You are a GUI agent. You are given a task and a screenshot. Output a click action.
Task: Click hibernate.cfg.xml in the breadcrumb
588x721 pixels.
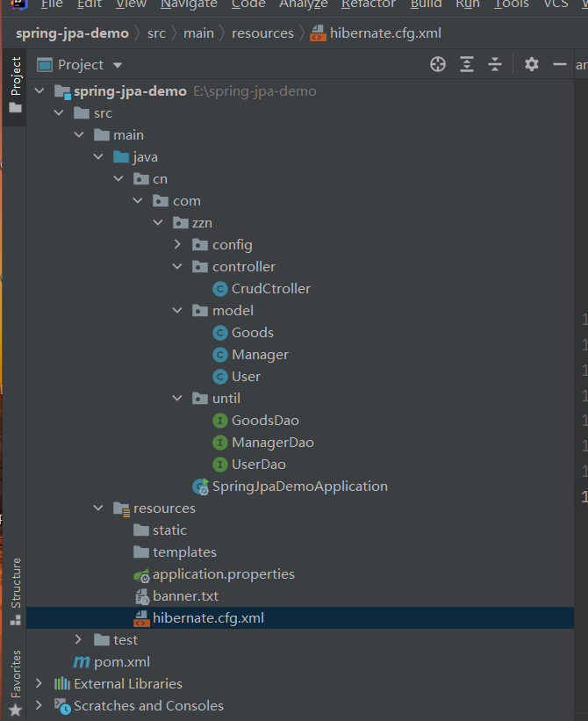pyautogui.click(x=386, y=33)
